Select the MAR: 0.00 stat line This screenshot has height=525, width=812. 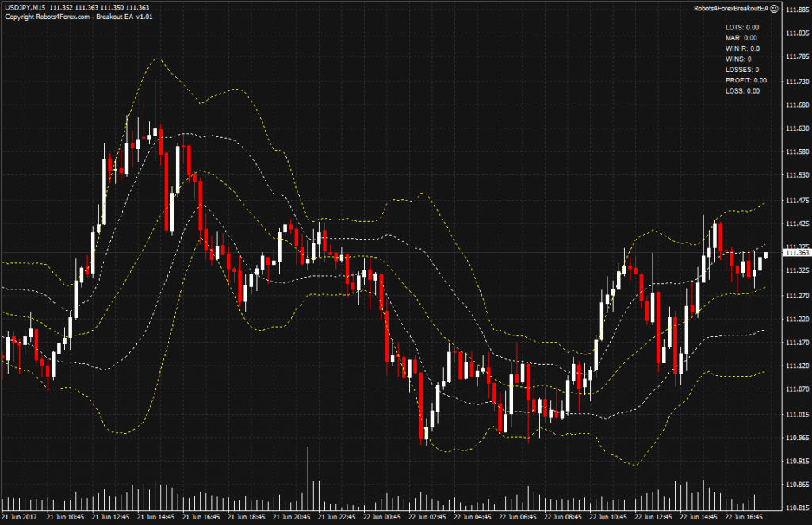[x=741, y=38]
